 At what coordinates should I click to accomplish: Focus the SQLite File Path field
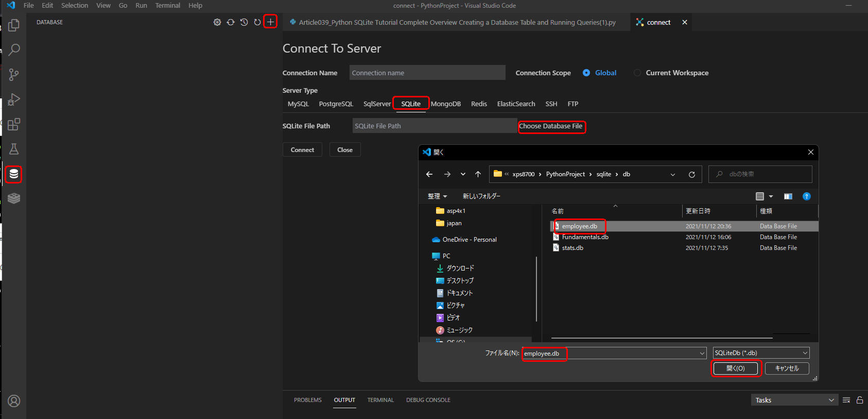click(x=435, y=126)
